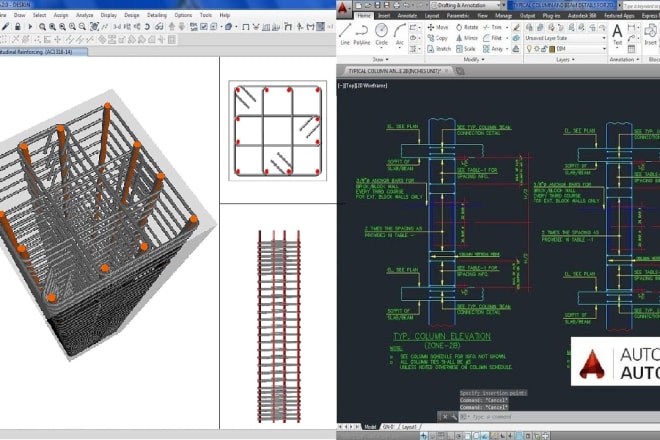The width and height of the screenshot is (660, 440).
Task: Click the Print icon in AutoCAD quick access
Action: (397, 5)
